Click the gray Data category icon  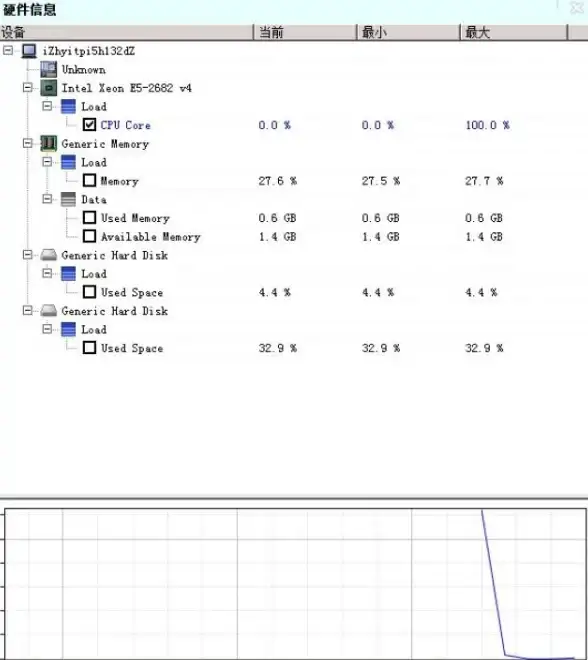(68, 200)
